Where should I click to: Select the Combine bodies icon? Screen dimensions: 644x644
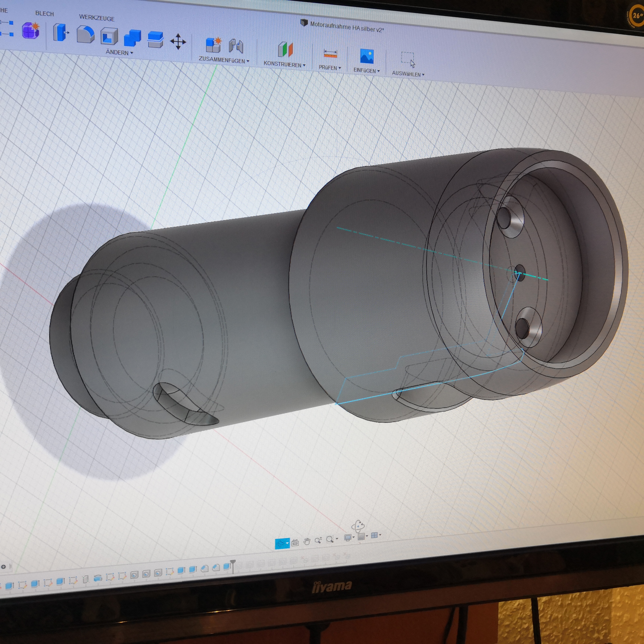(132, 38)
